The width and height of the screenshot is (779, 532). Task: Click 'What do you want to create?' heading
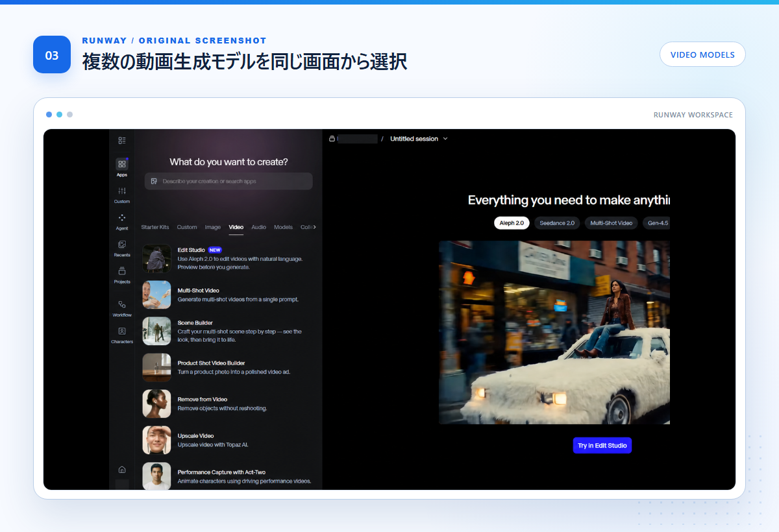pos(229,162)
